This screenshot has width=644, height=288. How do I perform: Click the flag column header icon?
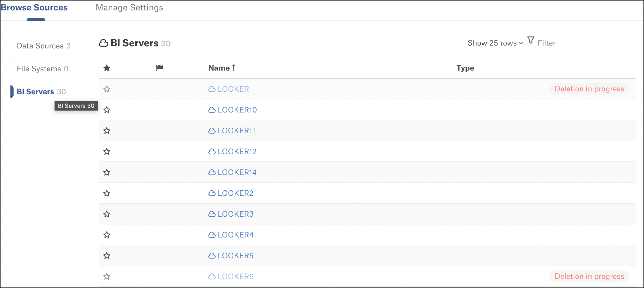[160, 68]
